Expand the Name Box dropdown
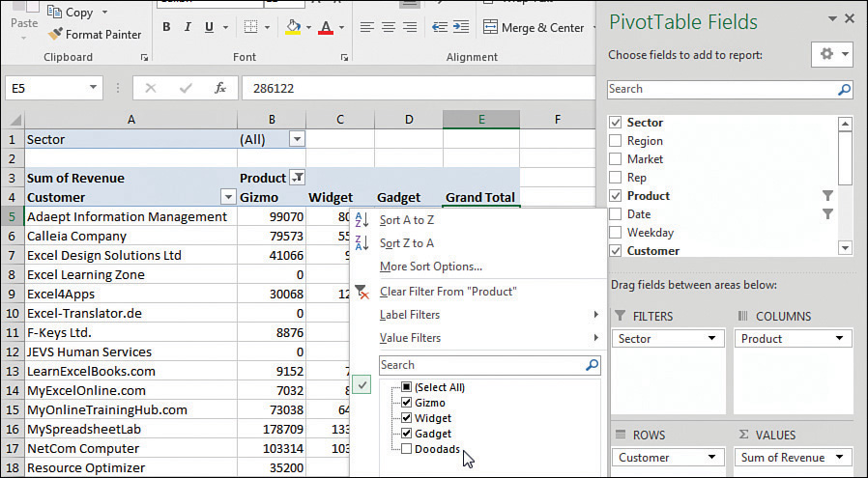Screen dimensions: 868x478 tap(93, 88)
